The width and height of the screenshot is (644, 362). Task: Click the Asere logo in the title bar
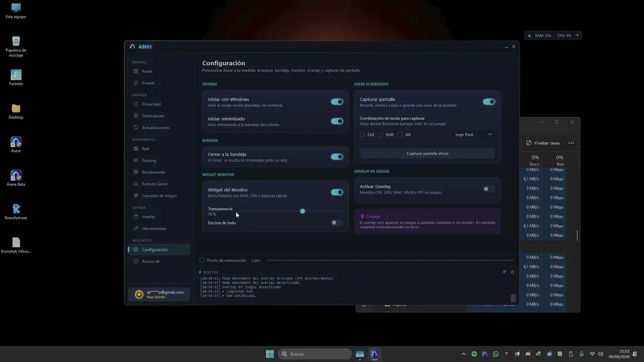pyautogui.click(x=132, y=47)
